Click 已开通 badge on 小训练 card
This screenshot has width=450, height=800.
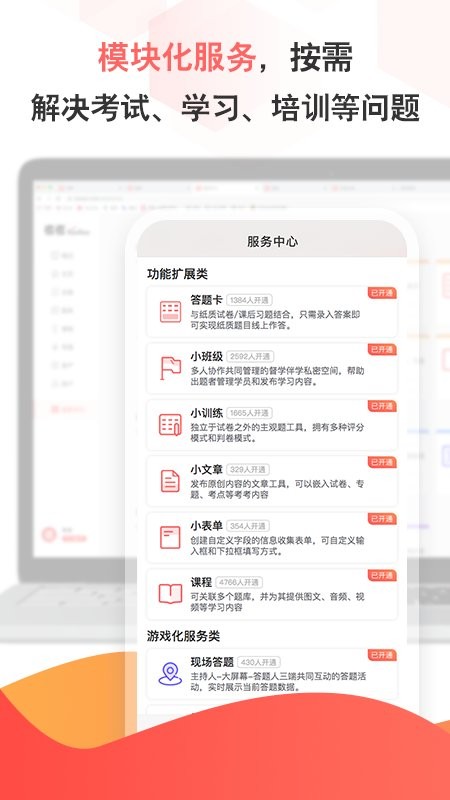pyautogui.click(x=382, y=406)
